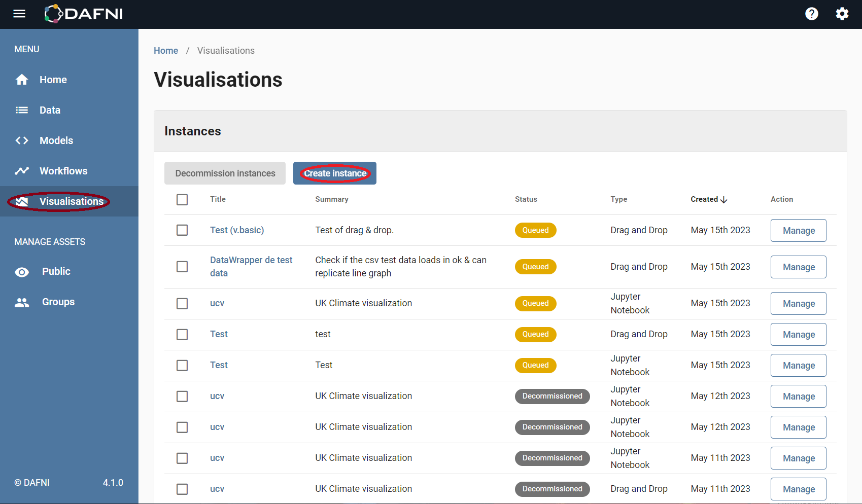Viewport: 862px width, 504px height.
Task: Select the Models code brackets icon
Action: point(22,140)
